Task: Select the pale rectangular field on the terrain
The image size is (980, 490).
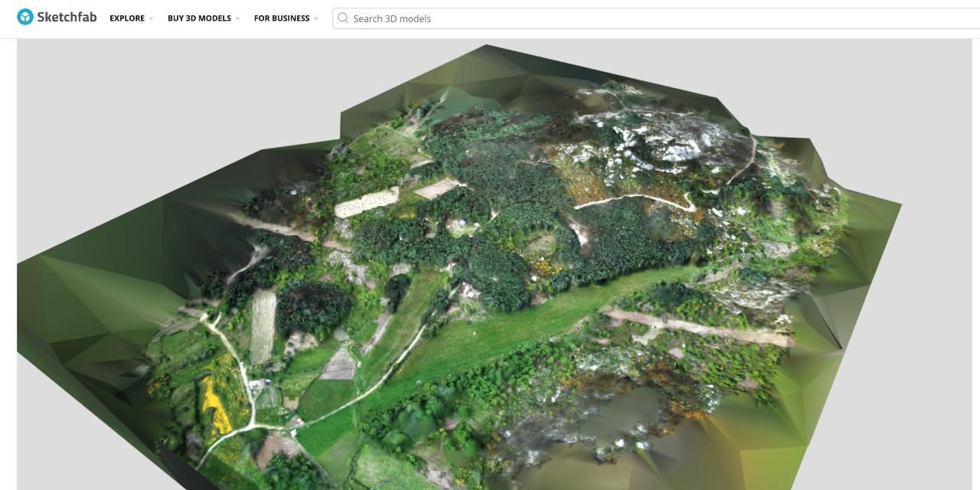Action: pyautogui.click(x=367, y=202)
